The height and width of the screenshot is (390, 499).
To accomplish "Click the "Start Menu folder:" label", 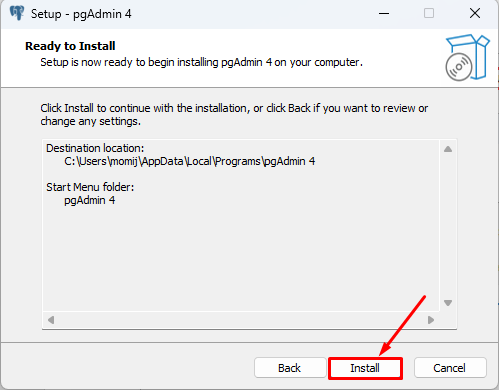I will [90, 187].
